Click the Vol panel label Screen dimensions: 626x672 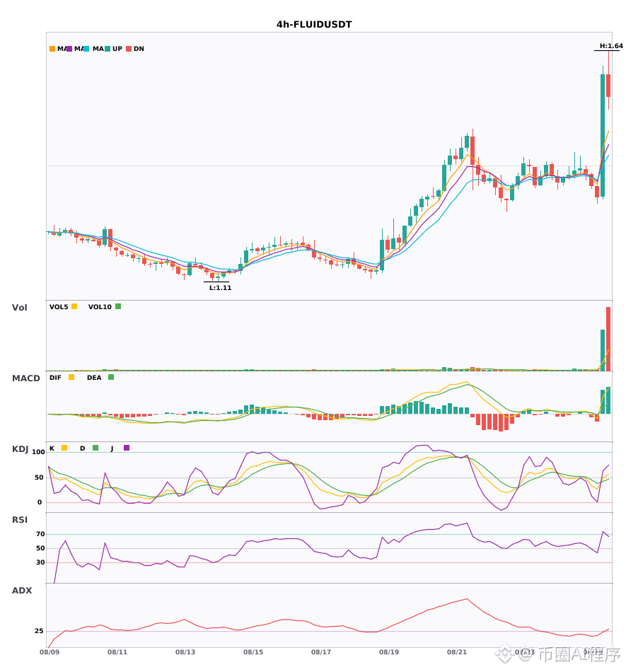click(19, 308)
